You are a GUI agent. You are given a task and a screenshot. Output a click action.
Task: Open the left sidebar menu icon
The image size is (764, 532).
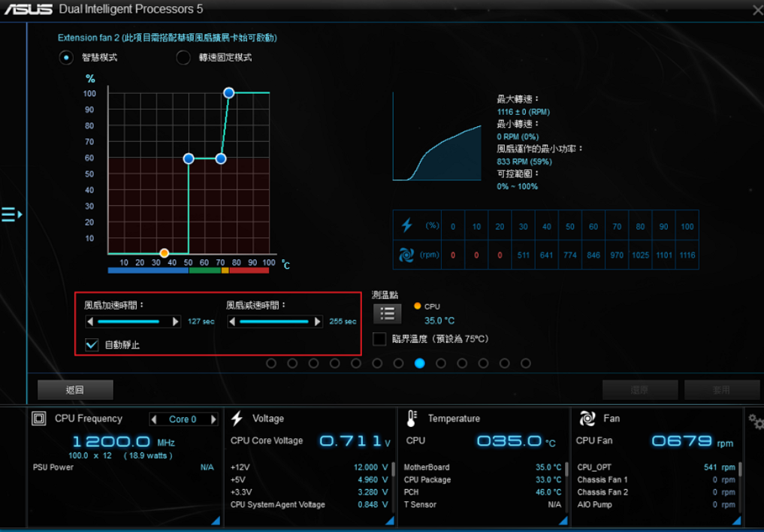(11, 215)
